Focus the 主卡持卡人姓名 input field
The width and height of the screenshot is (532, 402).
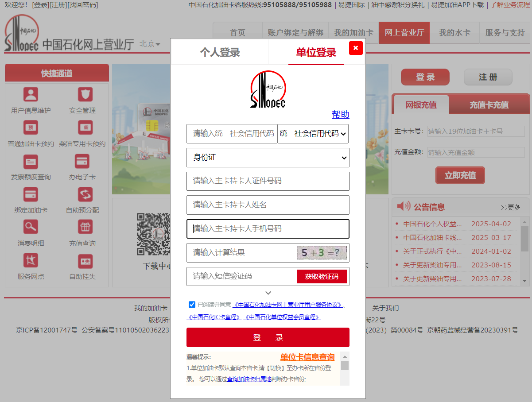tap(268, 205)
